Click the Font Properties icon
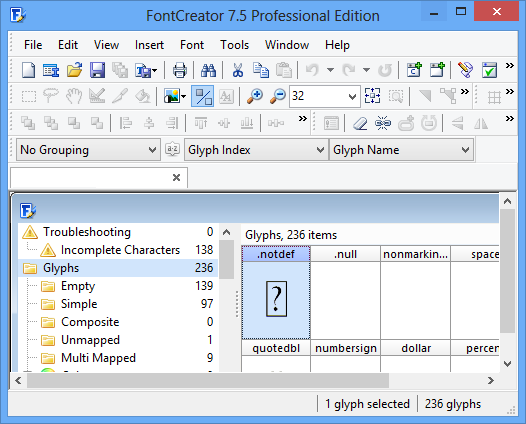 click(x=51, y=70)
